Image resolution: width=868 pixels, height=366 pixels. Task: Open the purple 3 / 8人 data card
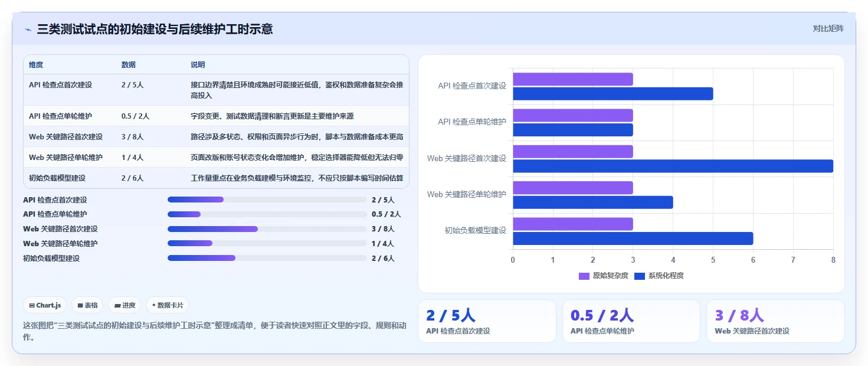point(775,321)
